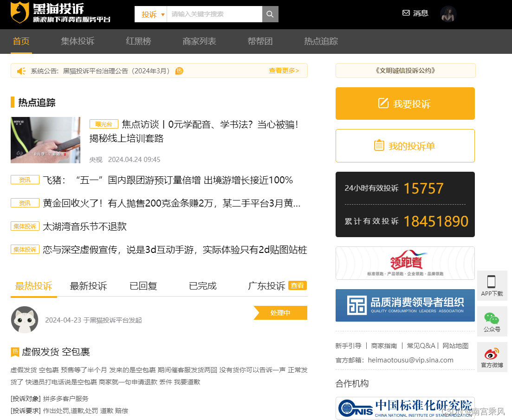Click the 我的投诉单 button
The width and height of the screenshot is (512, 420).
click(x=405, y=146)
